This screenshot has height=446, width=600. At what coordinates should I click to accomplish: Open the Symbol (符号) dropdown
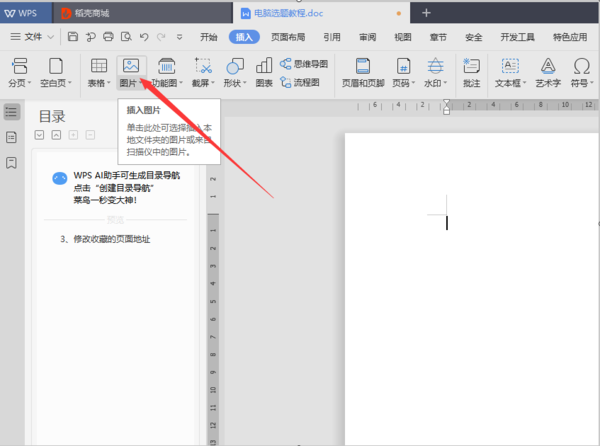coord(591,83)
